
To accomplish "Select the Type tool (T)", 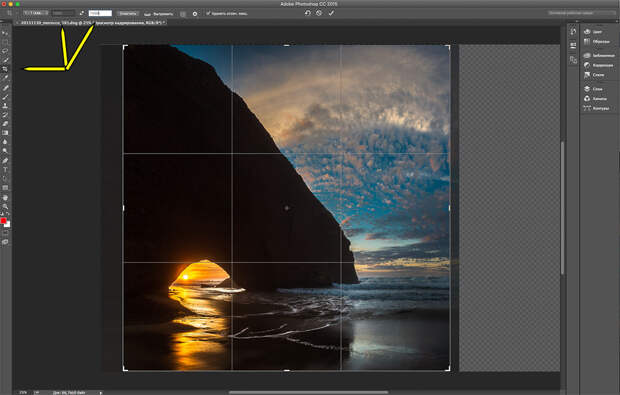I will pos(5,169).
